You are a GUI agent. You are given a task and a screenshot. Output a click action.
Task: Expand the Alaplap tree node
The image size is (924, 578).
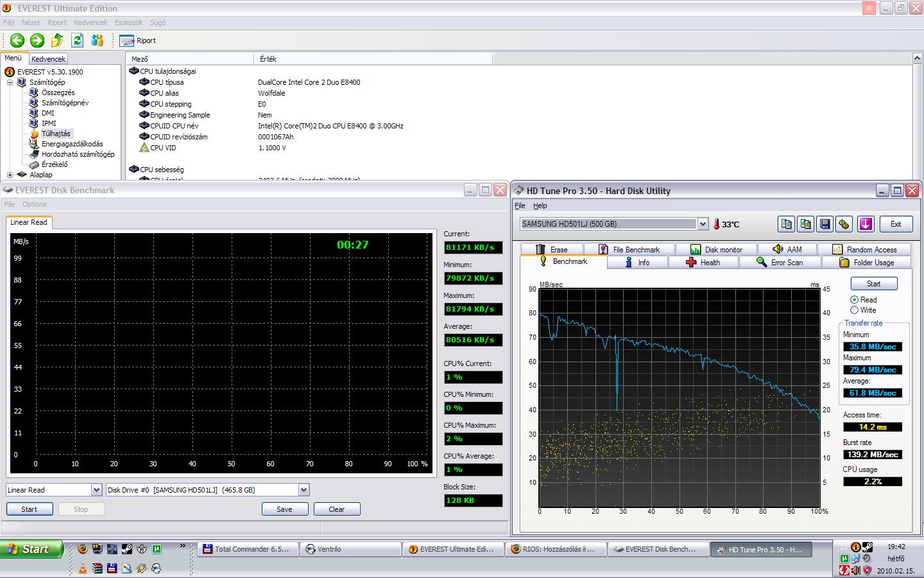(10, 175)
